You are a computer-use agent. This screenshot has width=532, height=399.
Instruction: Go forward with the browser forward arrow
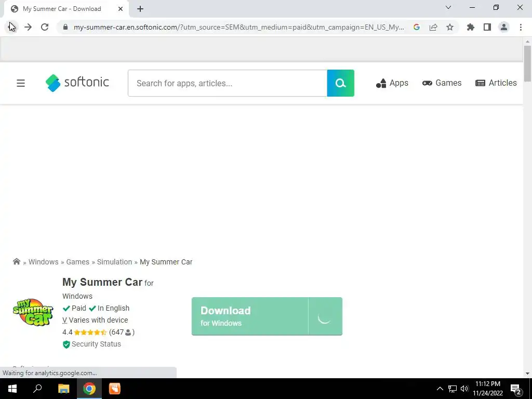(x=28, y=27)
